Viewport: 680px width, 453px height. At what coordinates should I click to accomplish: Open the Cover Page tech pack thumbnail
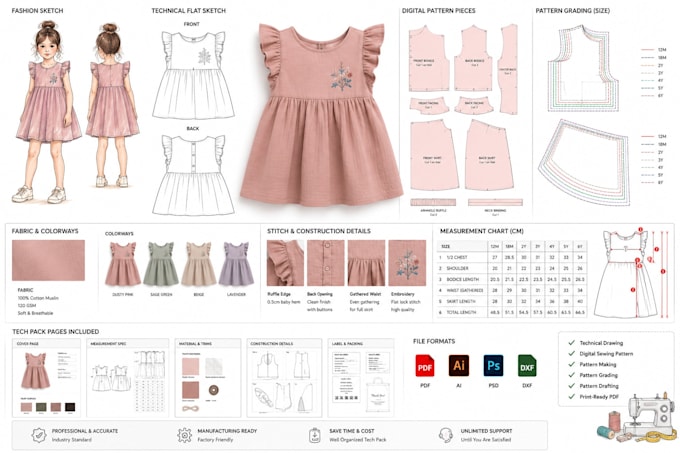pyautogui.click(x=46, y=378)
